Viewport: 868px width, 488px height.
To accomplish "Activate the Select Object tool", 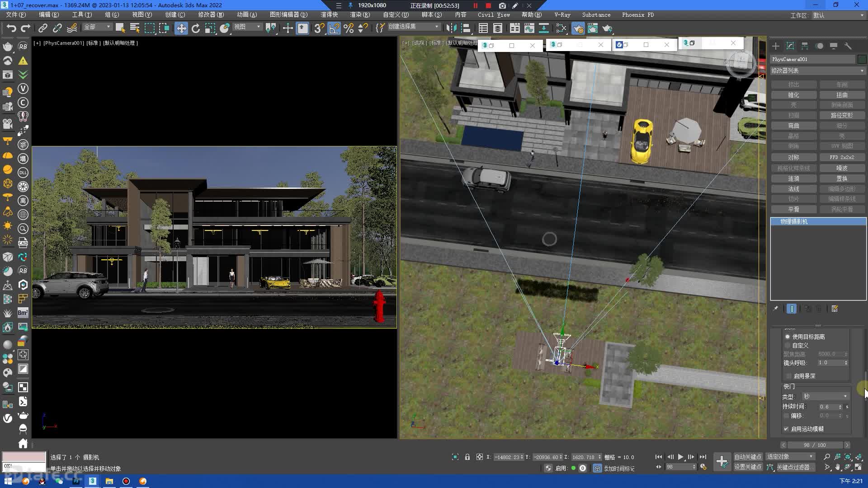I will (120, 28).
